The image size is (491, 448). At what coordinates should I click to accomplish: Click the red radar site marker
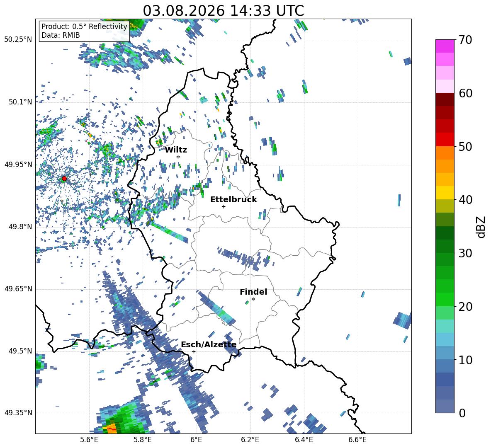pos(64,179)
